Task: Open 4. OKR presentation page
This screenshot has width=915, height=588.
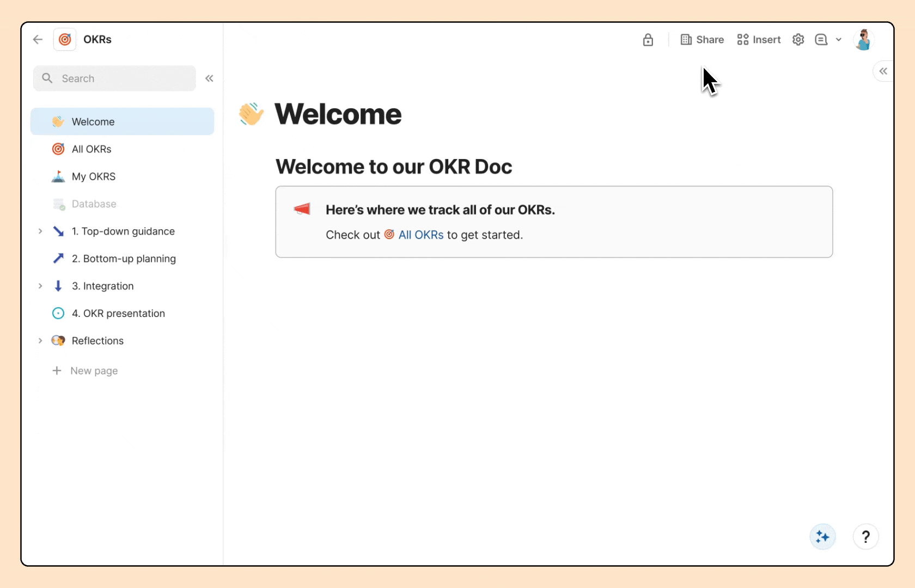Action: click(123, 313)
